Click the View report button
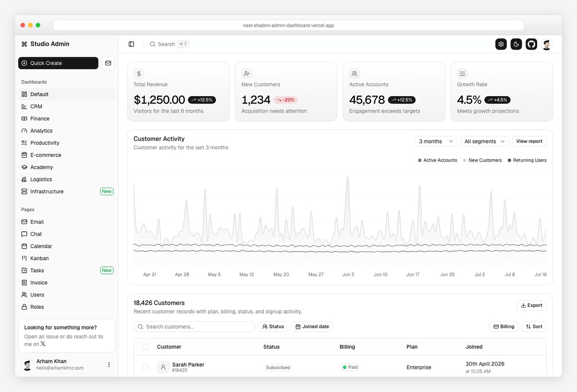 coord(529,141)
